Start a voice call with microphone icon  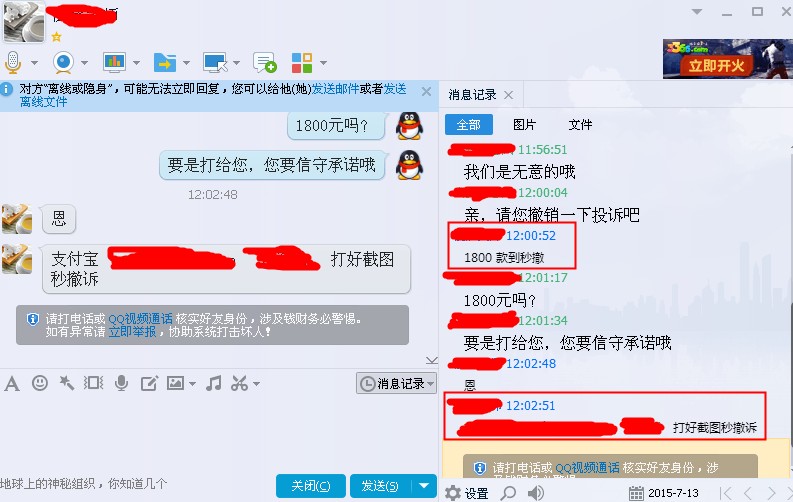[x=13, y=63]
